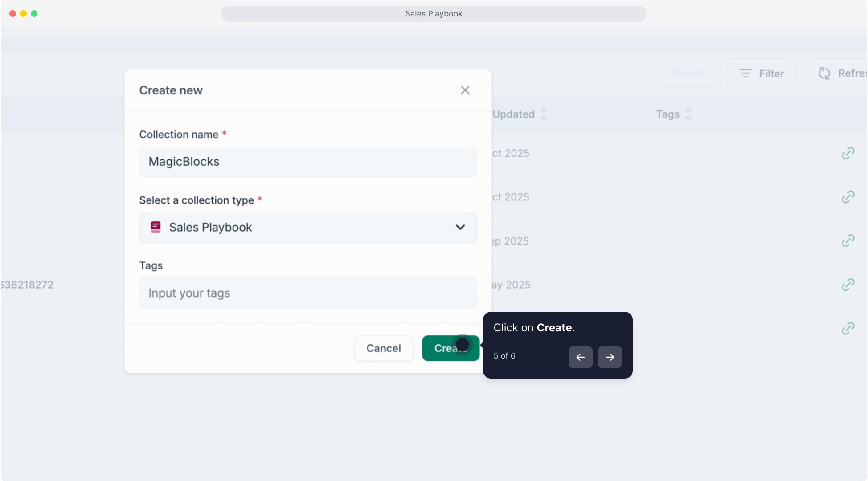Image resolution: width=868 pixels, height=481 pixels.
Task: Click the Sales Playbook book icon
Action: pyautogui.click(x=156, y=227)
